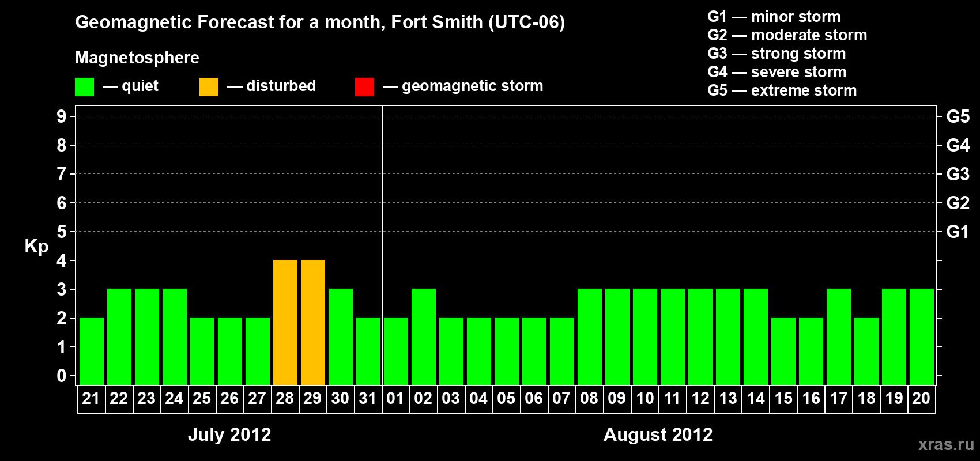Viewport: 980px width, 461px height.
Task: Click date label 20 on the axis
Action: (921, 398)
